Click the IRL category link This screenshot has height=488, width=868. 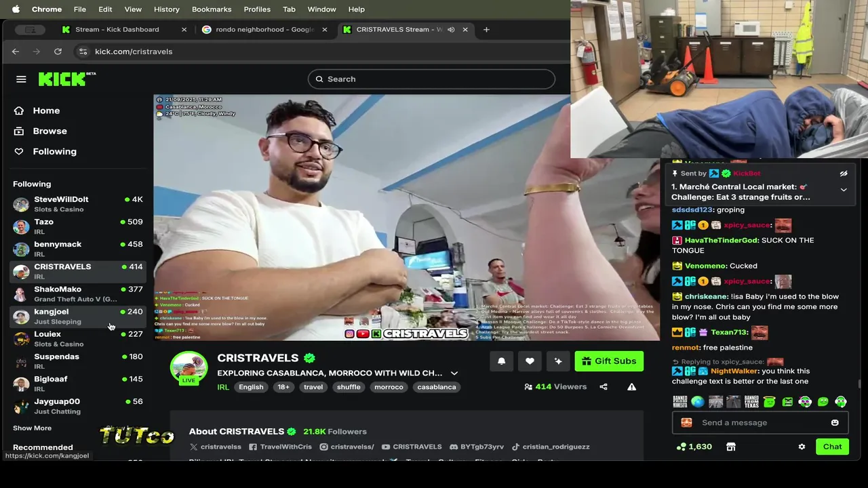coord(223,387)
